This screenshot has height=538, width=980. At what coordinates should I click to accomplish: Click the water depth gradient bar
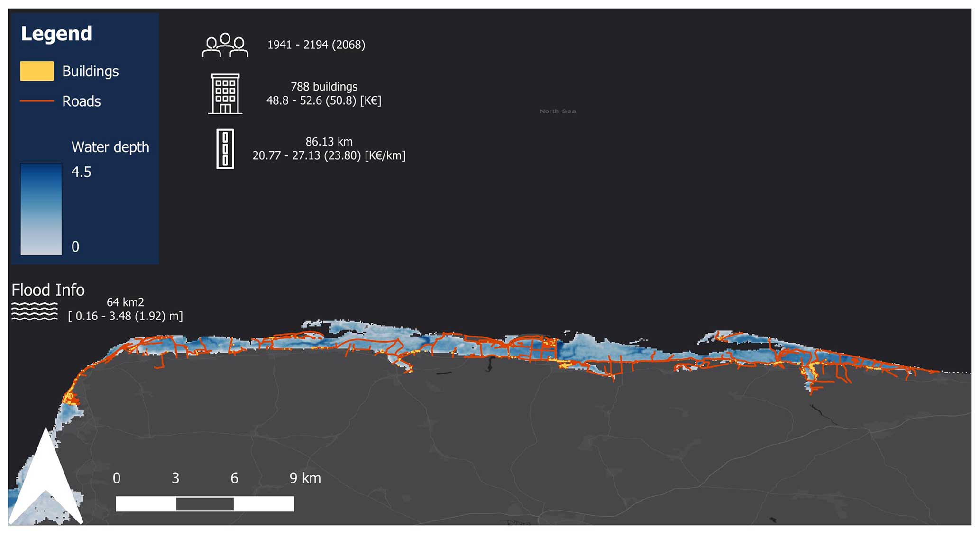[x=41, y=209]
